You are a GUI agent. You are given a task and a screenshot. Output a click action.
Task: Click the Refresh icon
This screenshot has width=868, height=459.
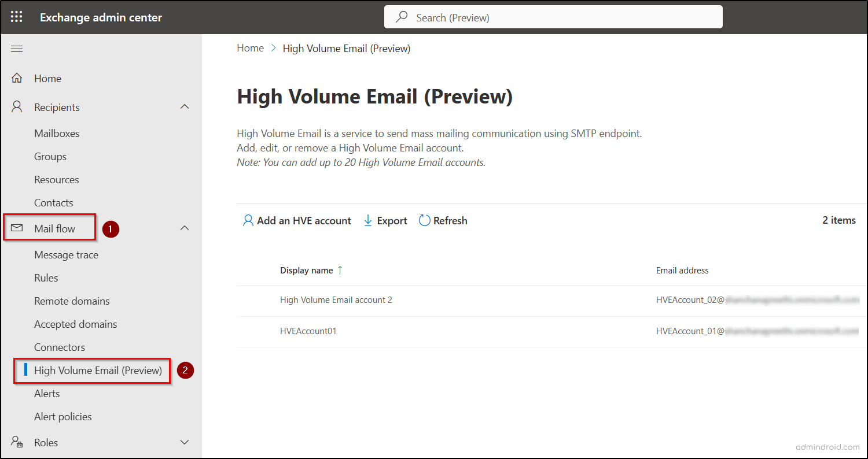click(x=425, y=220)
